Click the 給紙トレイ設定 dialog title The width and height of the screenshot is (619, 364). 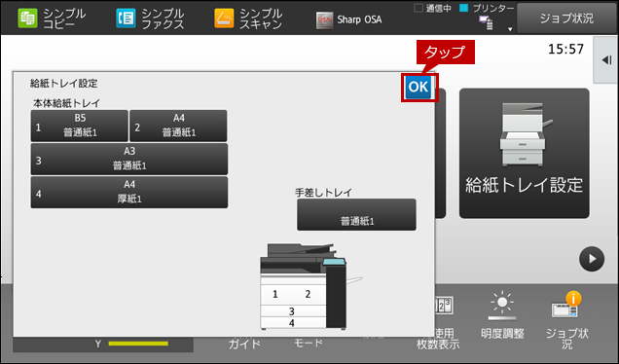(63, 84)
